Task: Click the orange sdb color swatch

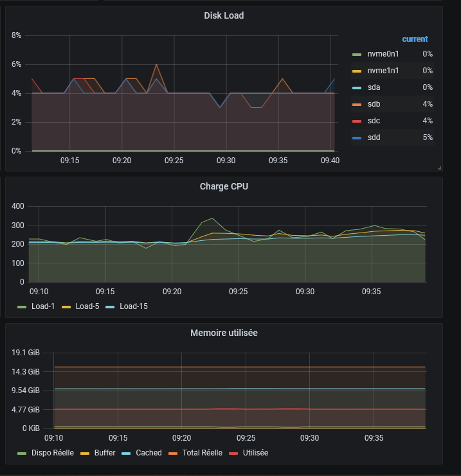Action: click(x=357, y=105)
